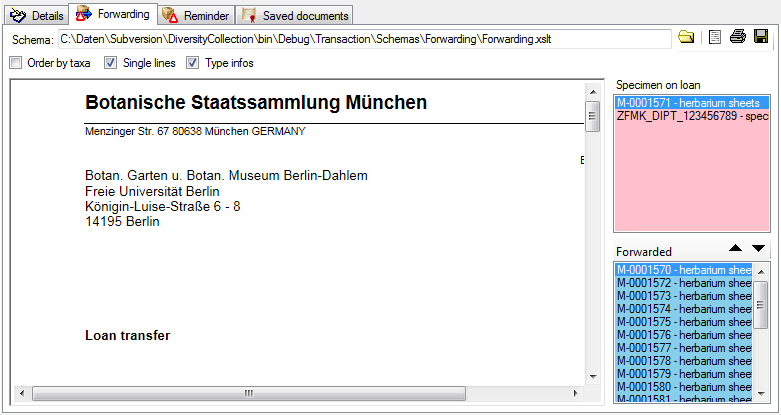Click the Schema path input field

click(x=365, y=39)
